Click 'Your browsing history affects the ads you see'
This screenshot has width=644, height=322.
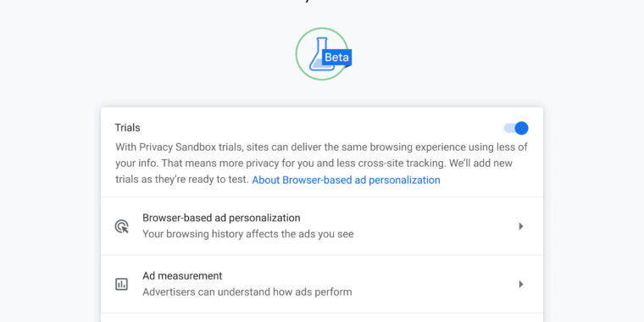tap(248, 234)
